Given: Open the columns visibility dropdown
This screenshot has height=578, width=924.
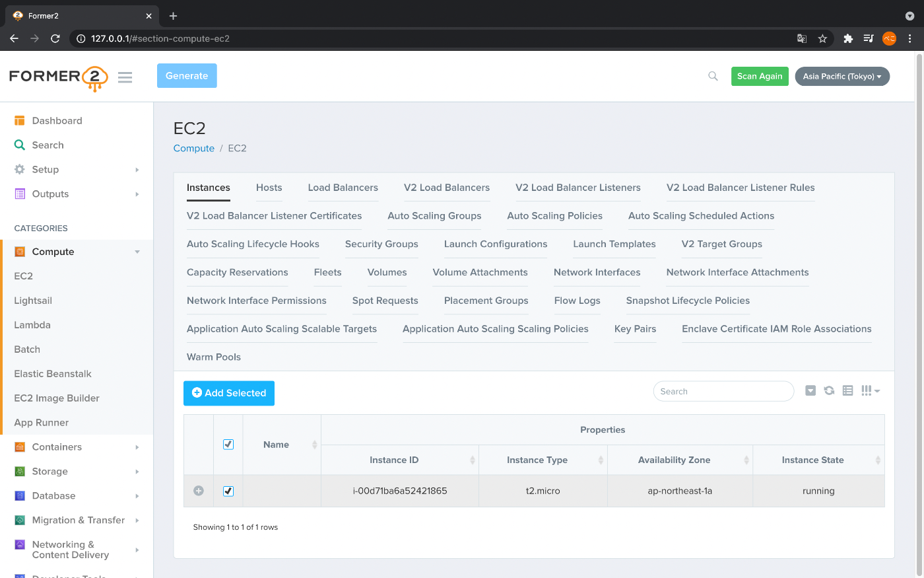Looking at the screenshot, I should [x=871, y=390].
